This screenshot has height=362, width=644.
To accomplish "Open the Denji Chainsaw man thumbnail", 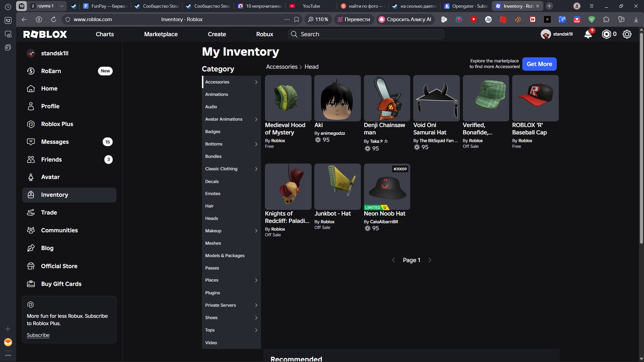I will [x=387, y=98].
